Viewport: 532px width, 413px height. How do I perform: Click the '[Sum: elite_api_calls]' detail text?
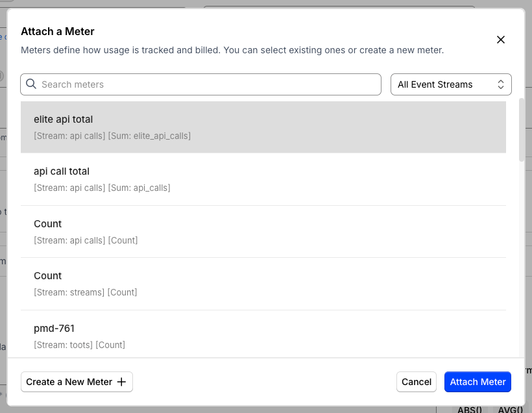pyautogui.click(x=149, y=136)
